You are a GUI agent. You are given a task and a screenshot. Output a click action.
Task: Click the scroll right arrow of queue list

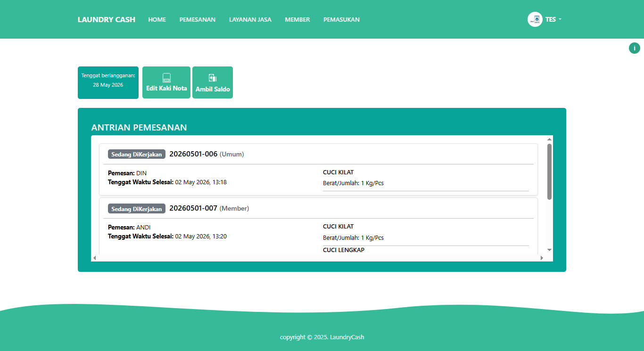click(542, 258)
